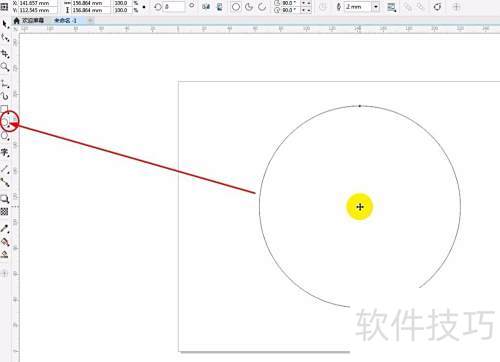Click the ending angle field

coord(290,10)
